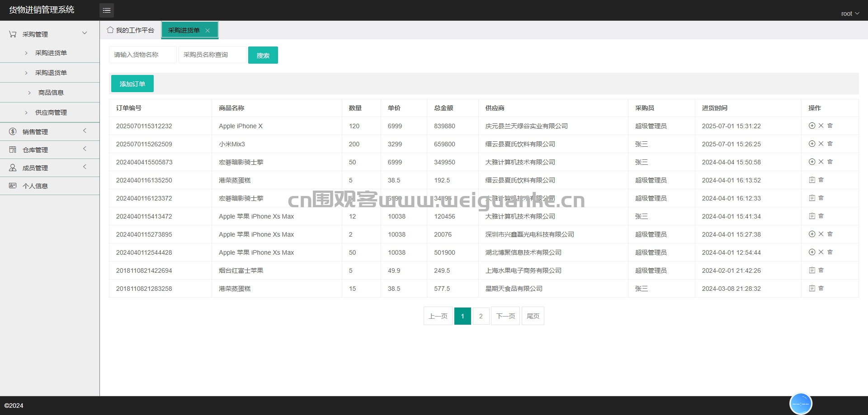Click X icon for order 2024040415505873
The width and height of the screenshot is (868, 415).
point(821,162)
